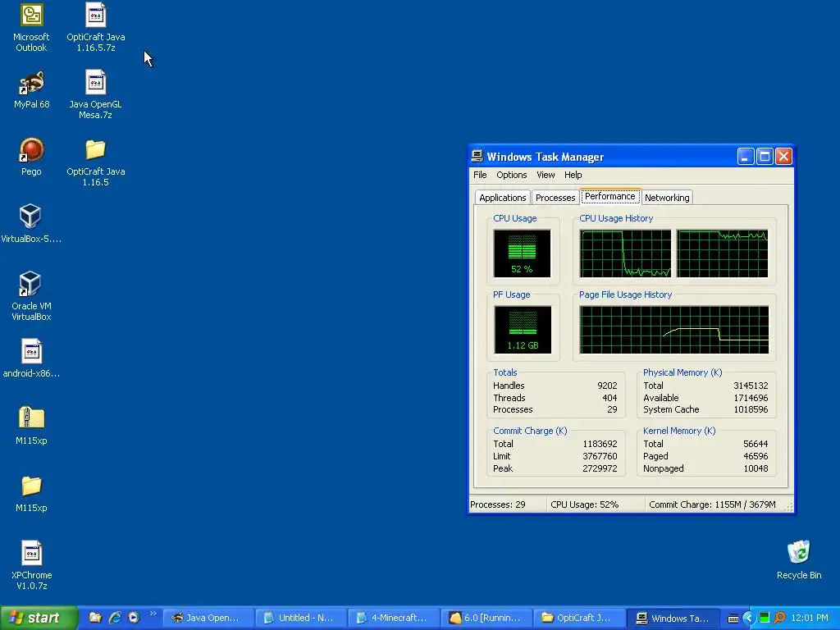Click Kernel Paged value 46596
This screenshot has width=840, height=630.
[756, 456]
